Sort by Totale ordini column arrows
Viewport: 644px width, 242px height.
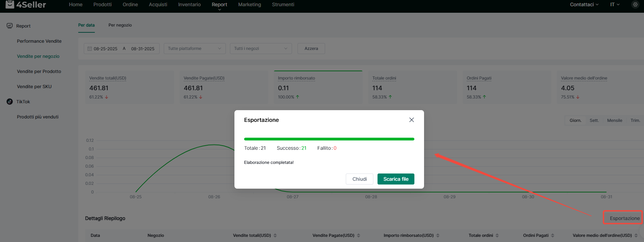[497, 235]
